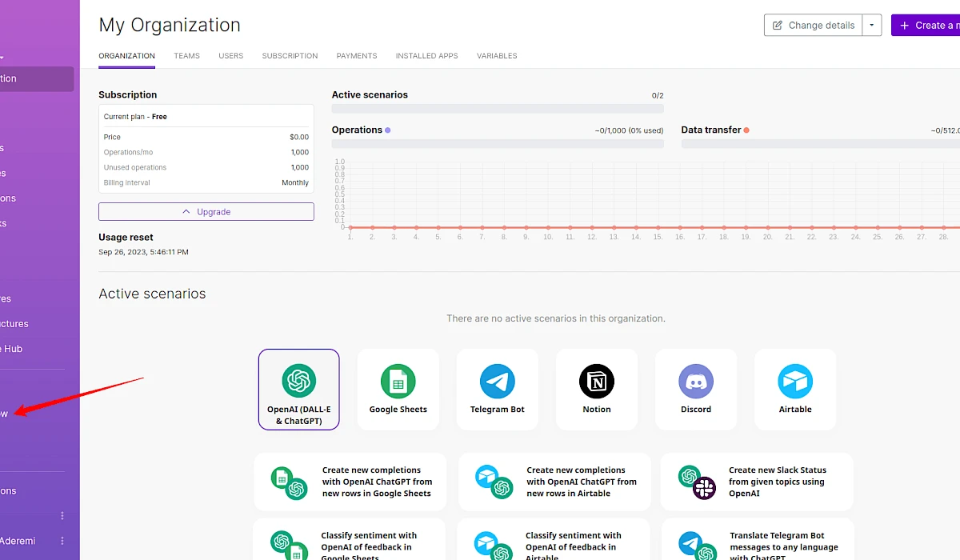Viewport: 960px width, 560px height.
Task: Choose the Airtable app card
Action: [795, 390]
